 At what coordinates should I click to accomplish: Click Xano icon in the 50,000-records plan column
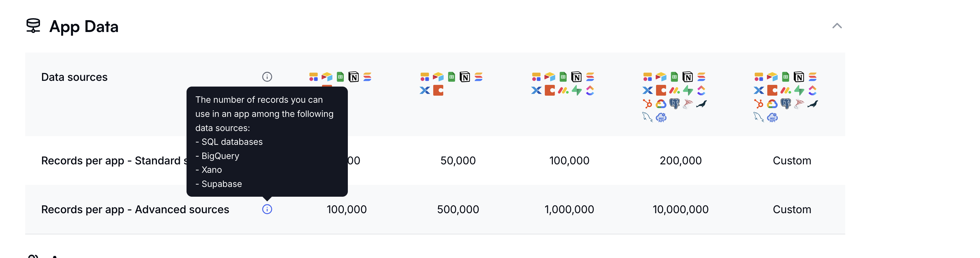point(424,90)
